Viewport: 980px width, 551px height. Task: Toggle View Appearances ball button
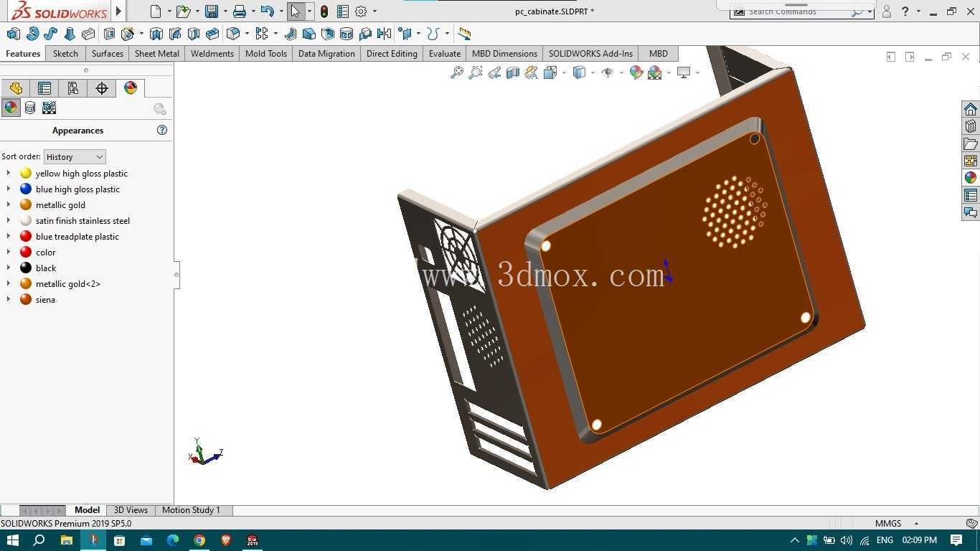click(x=11, y=108)
